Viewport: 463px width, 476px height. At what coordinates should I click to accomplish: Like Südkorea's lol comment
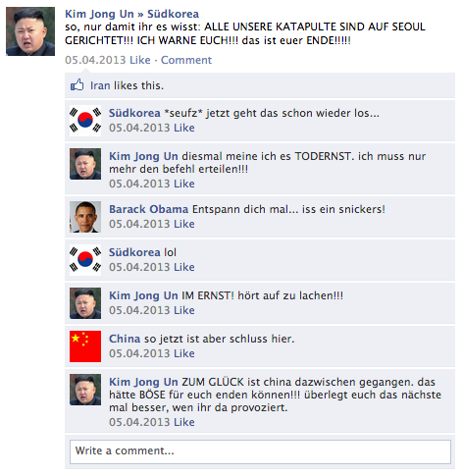184,267
